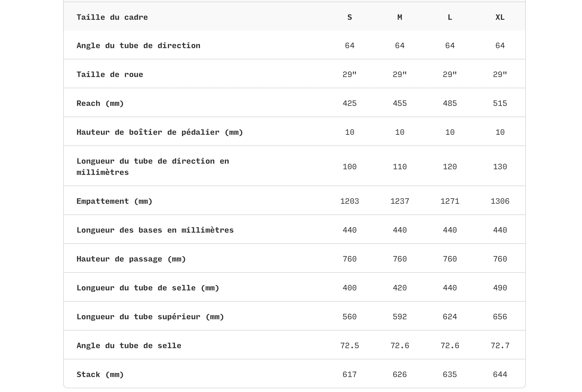
Task: Select the S size column header
Action: (349, 17)
